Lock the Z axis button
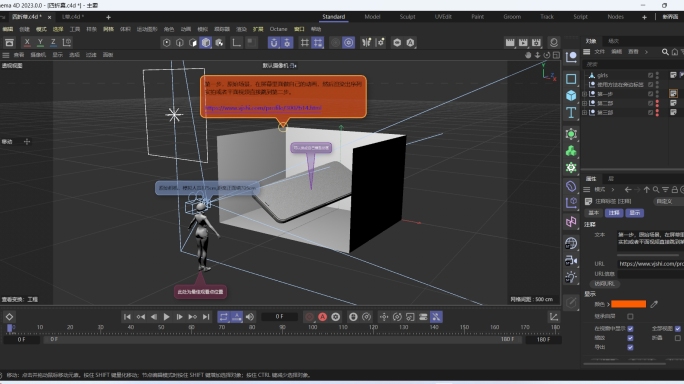684x384 pixels. point(53,42)
